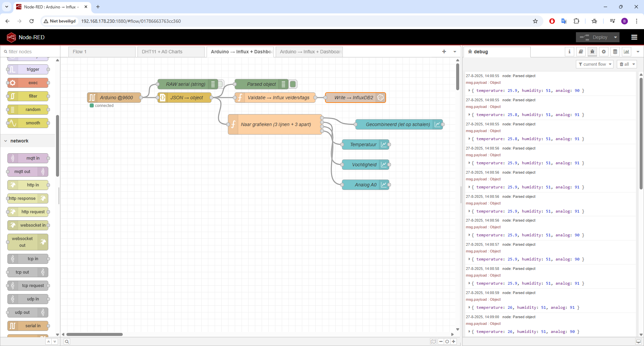644x346 pixels.
Task: Open Chrome three-dot menu
Action: [636, 21]
